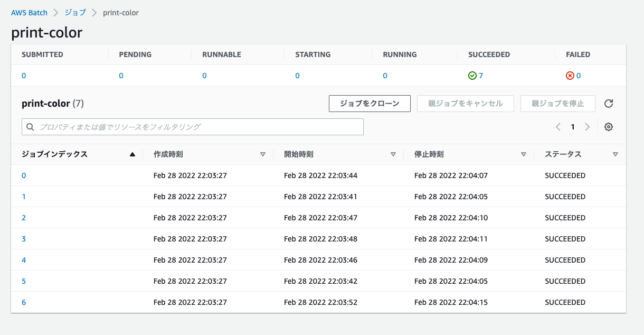Click stop time 22:04:07 in row 0
The height and width of the screenshot is (335, 644).
(x=451, y=175)
